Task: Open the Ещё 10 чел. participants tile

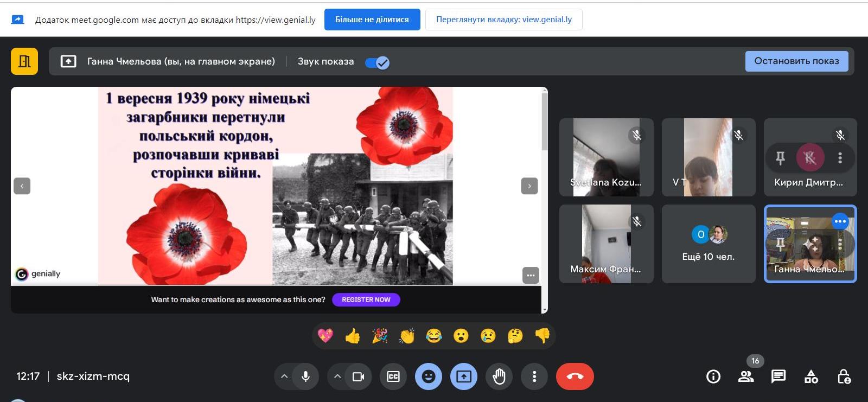Action: point(709,244)
